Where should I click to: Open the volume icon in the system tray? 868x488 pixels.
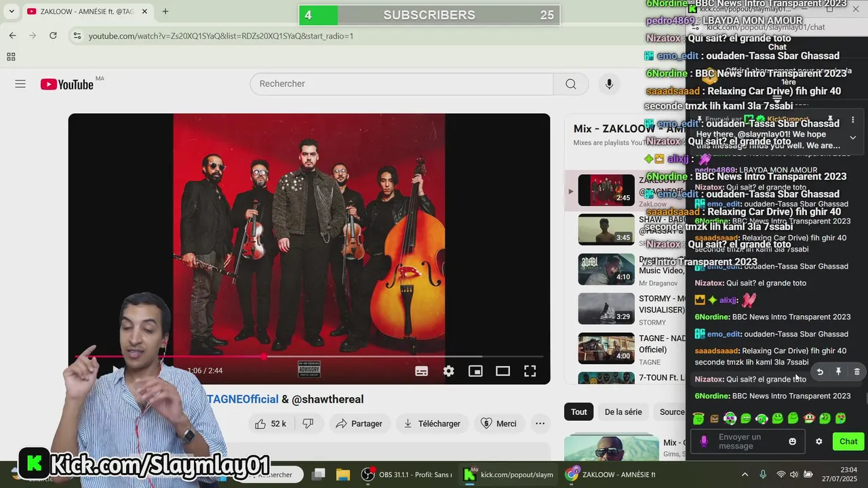(794, 474)
